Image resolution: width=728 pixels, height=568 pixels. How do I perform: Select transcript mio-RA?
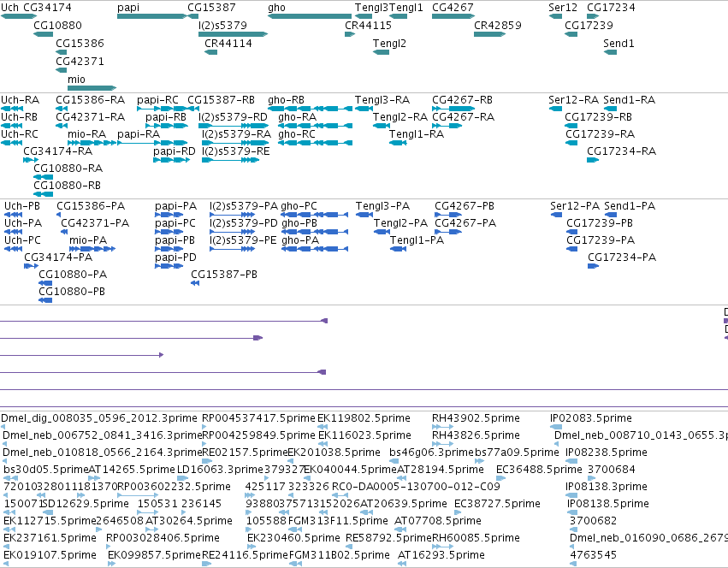click(x=86, y=134)
